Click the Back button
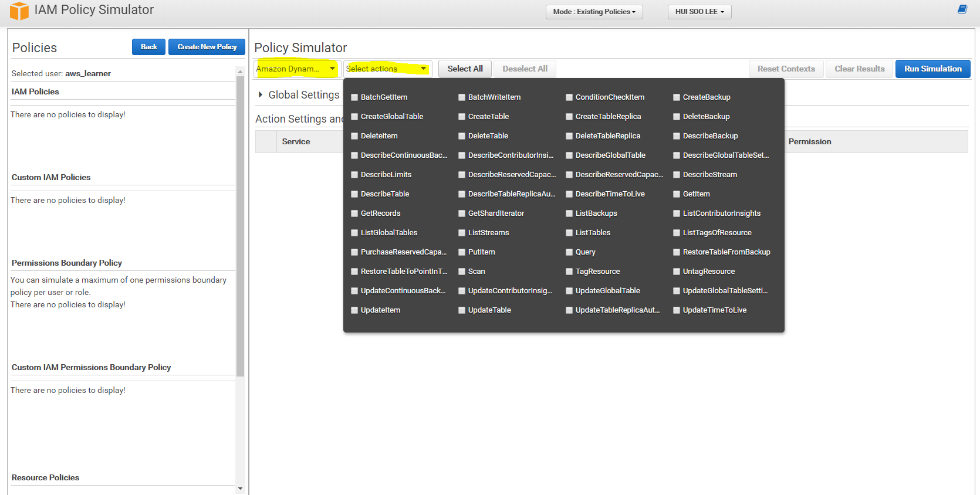Image resolution: width=980 pixels, height=495 pixels. pos(148,47)
